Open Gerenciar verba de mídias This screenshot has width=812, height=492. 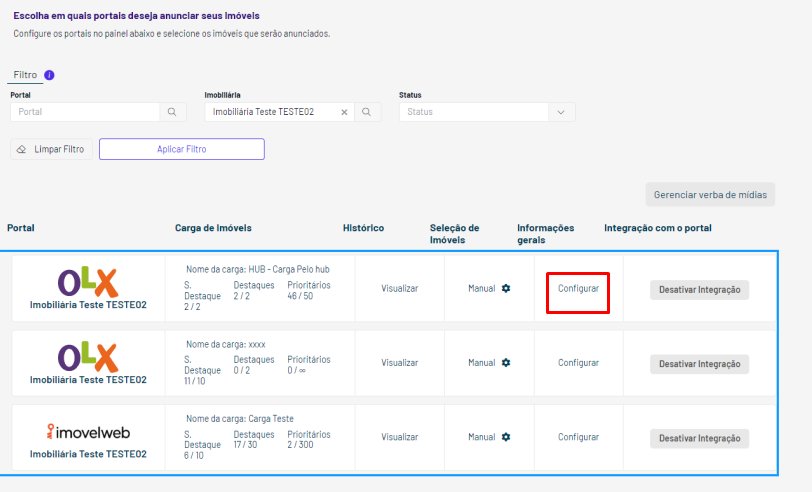click(x=710, y=195)
